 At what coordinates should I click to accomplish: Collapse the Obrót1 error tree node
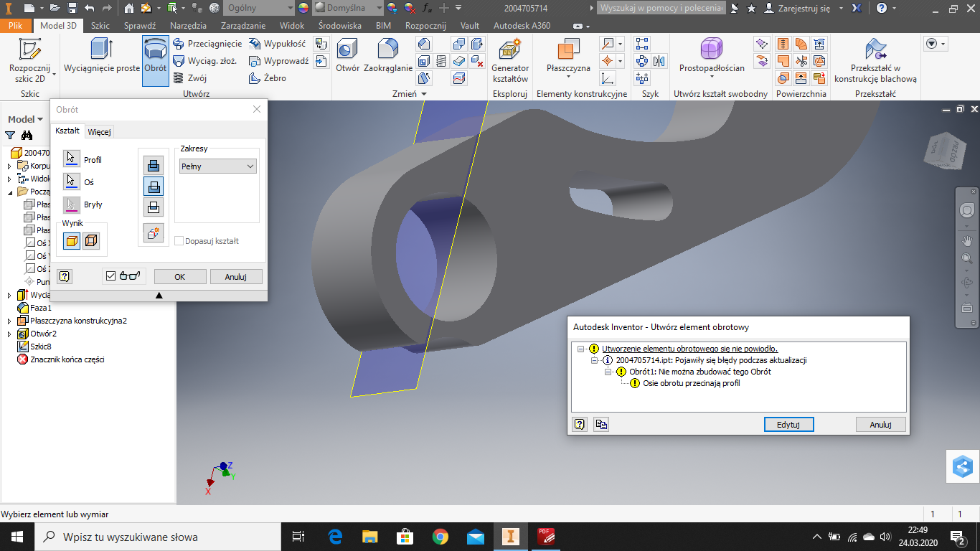(609, 372)
